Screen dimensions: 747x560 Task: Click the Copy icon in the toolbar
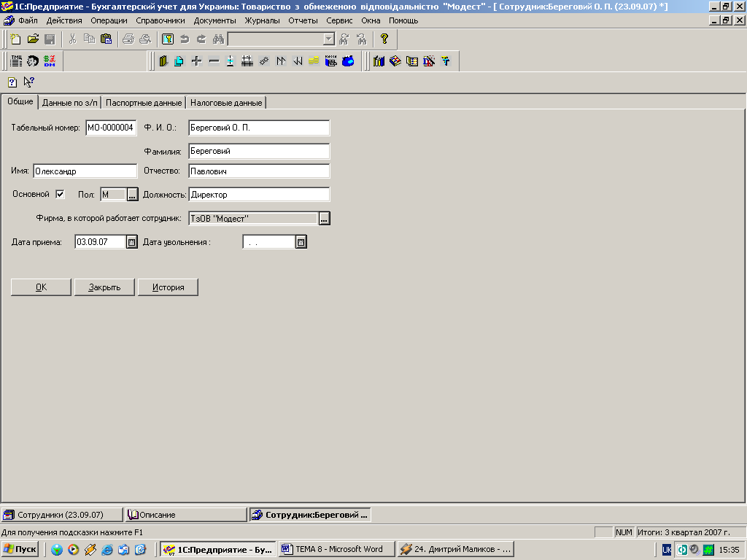tap(89, 39)
